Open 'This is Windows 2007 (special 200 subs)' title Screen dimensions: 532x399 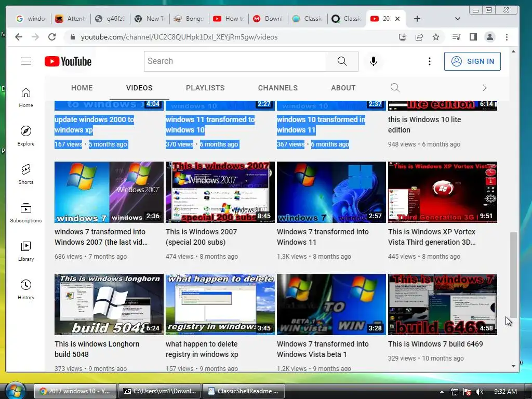point(201,237)
